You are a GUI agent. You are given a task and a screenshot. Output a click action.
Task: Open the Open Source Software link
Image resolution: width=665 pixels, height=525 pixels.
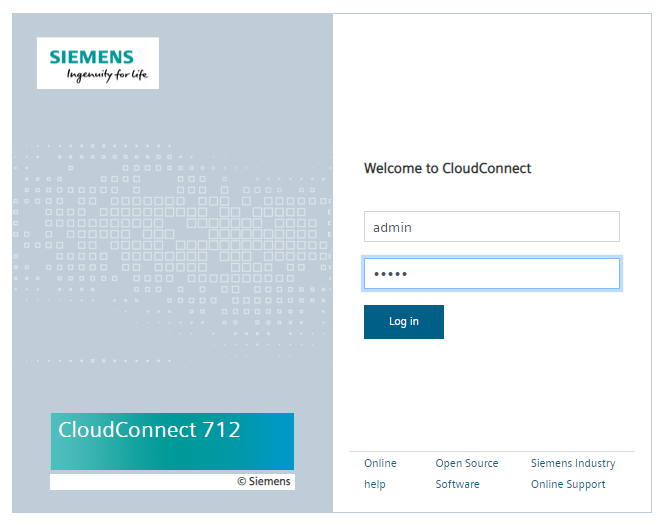467,474
